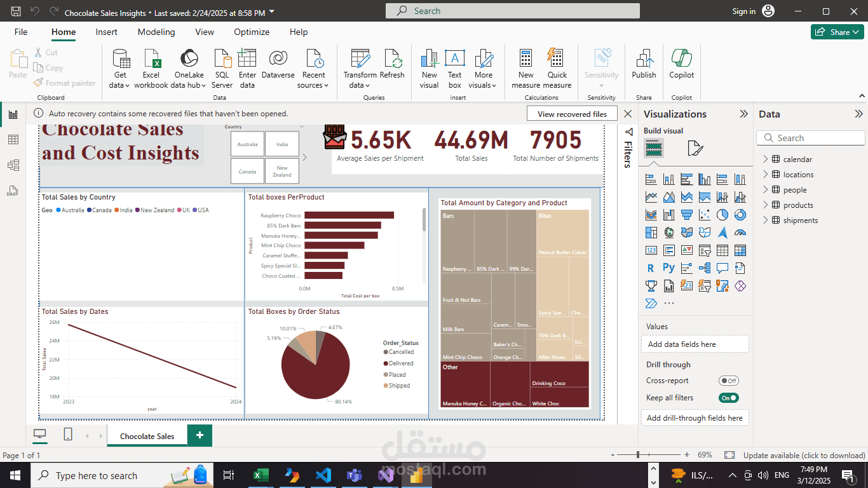
Task: Expand the products table
Action: click(x=766, y=205)
